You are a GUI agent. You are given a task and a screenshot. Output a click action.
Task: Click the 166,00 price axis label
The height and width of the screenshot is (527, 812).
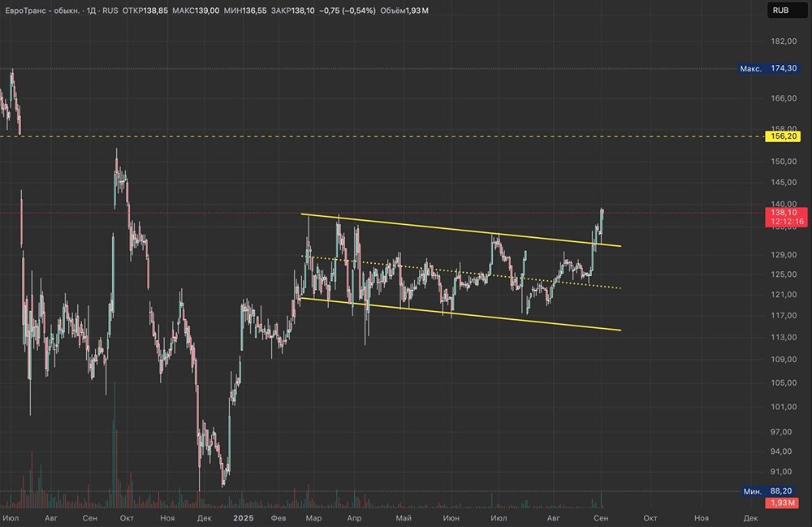pos(784,97)
